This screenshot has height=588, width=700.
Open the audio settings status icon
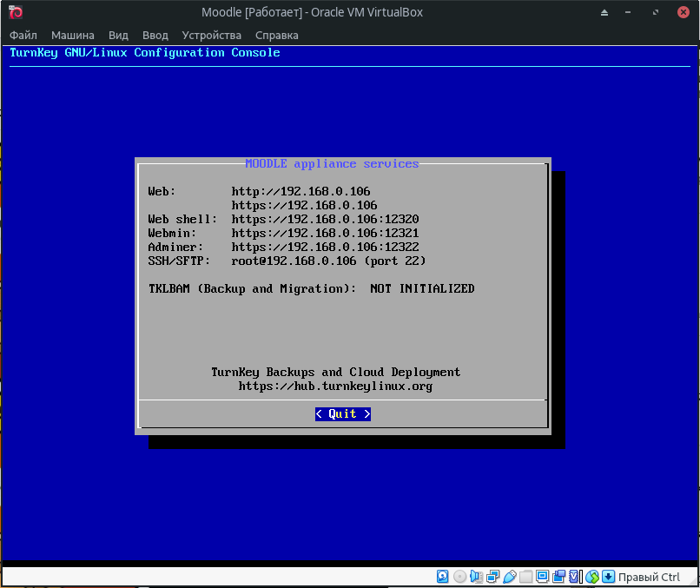(x=476, y=577)
